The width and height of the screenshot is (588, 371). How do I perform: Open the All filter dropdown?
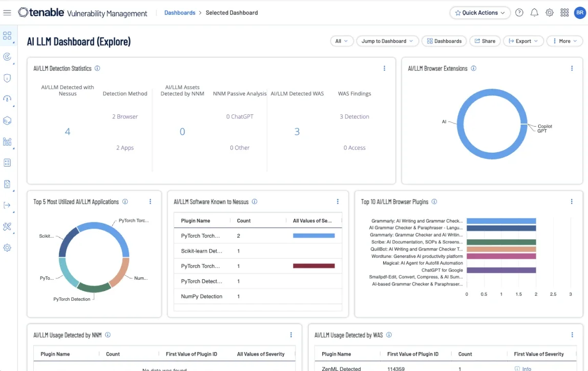(342, 42)
